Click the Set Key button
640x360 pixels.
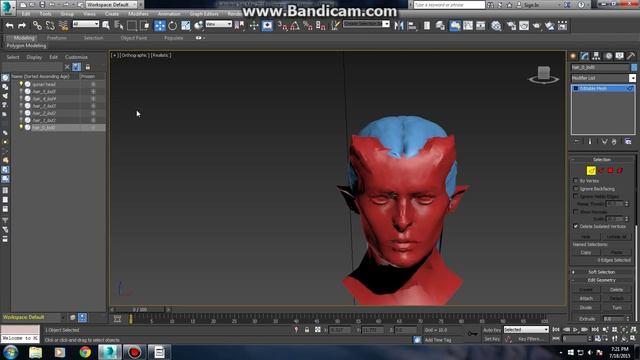pos(492,339)
